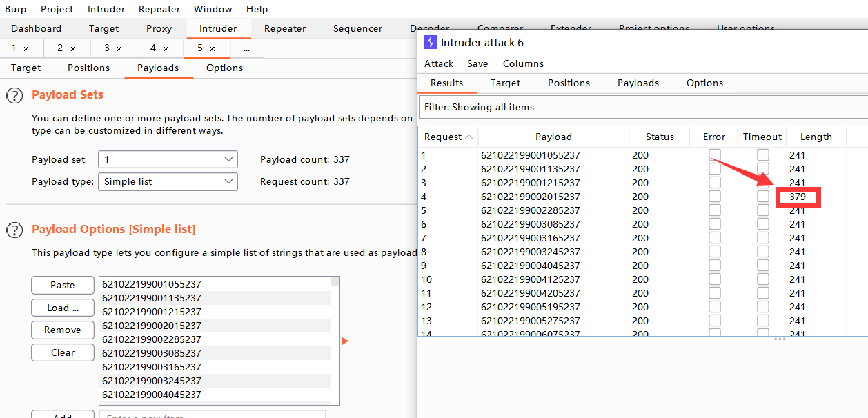Screen dimensions: 868x418
Task: Select result row for request 13
Action: [642, 321]
